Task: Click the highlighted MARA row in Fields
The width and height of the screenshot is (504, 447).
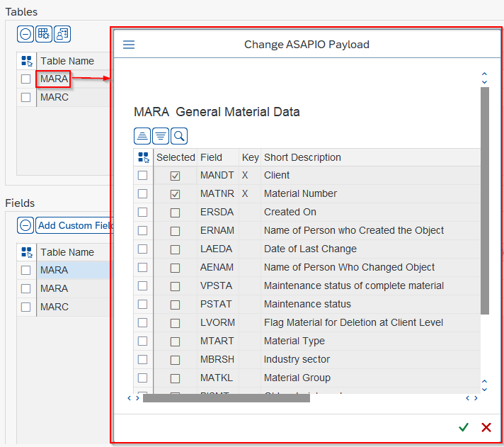Action: pyautogui.click(x=74, y=270)
